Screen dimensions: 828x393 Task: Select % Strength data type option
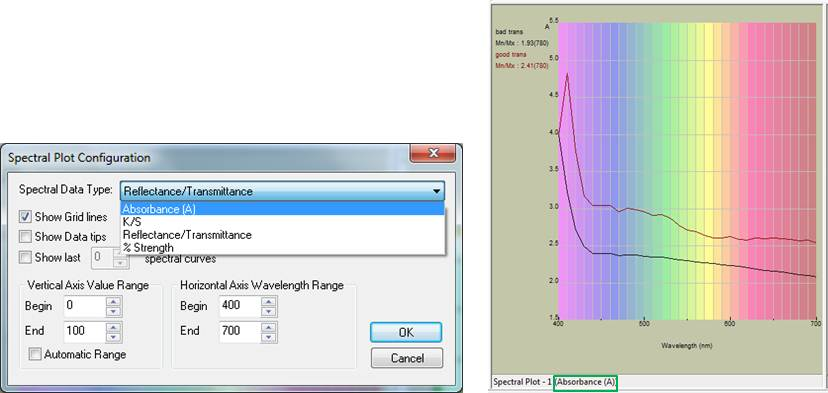click(x=283, y=247)
